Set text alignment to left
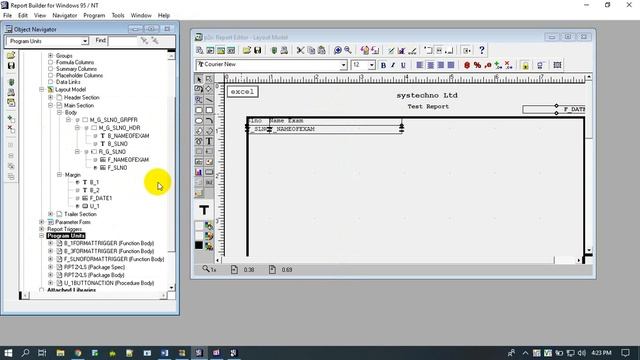Viewport: 640px width, 360px height. click(420, 65)
